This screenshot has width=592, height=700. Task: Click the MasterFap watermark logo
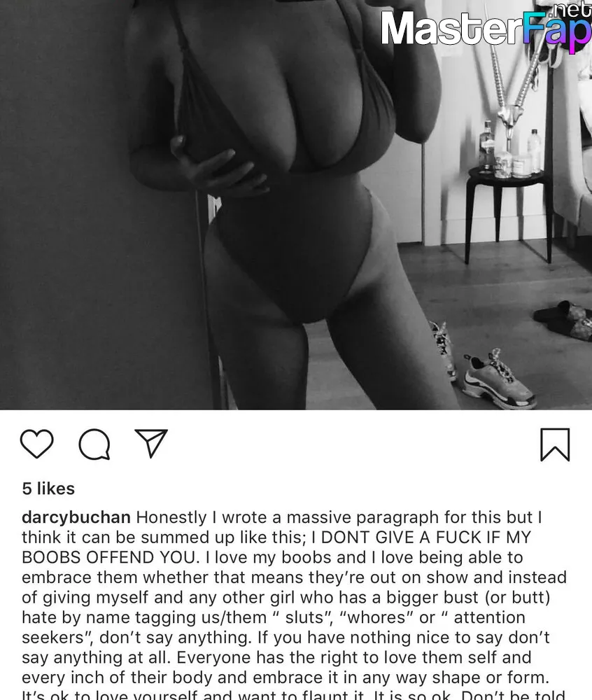(x=486, y=28)
